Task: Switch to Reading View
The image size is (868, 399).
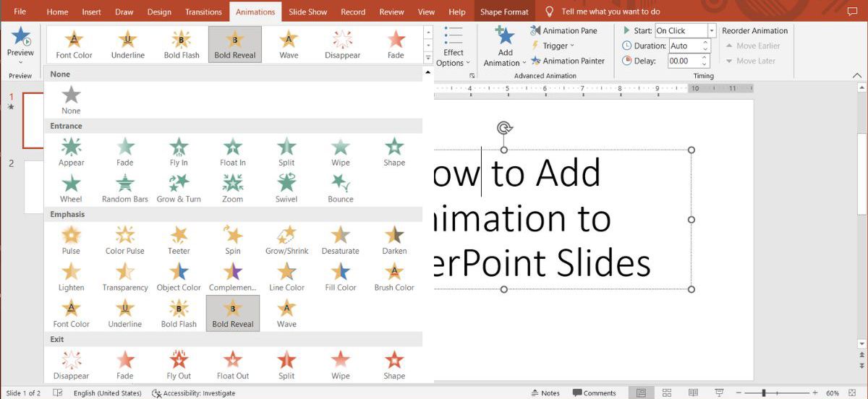Action: 693,392
